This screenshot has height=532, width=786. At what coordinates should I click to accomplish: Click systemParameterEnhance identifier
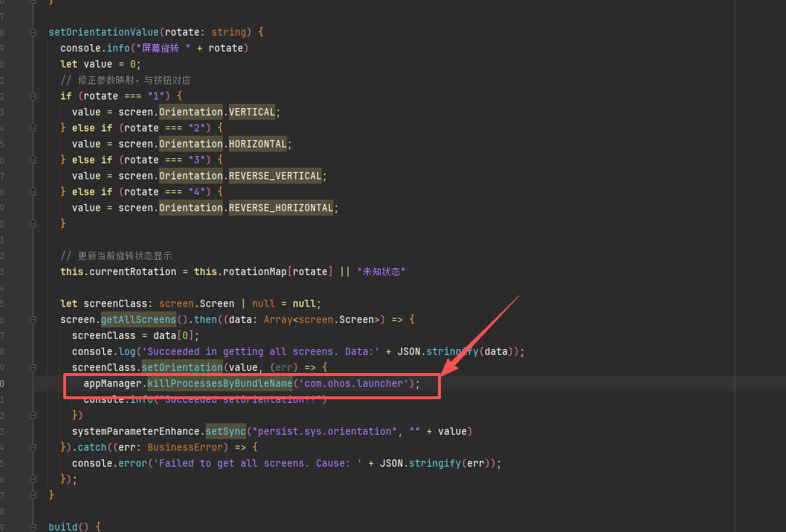coord(136,431)
